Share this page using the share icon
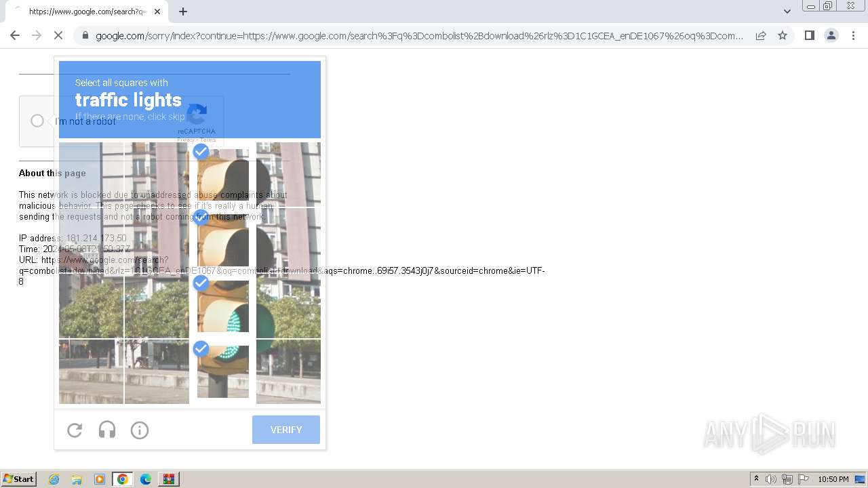 (761, 35)
